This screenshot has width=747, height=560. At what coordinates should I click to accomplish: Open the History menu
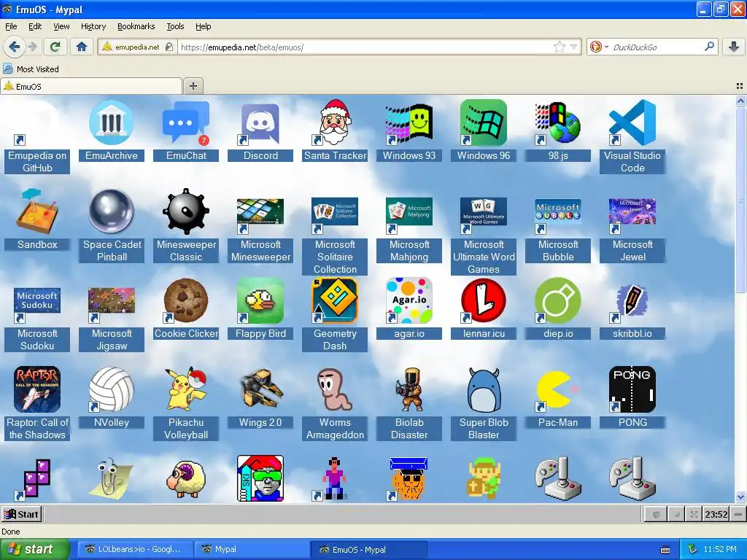[x=93, y=26]
